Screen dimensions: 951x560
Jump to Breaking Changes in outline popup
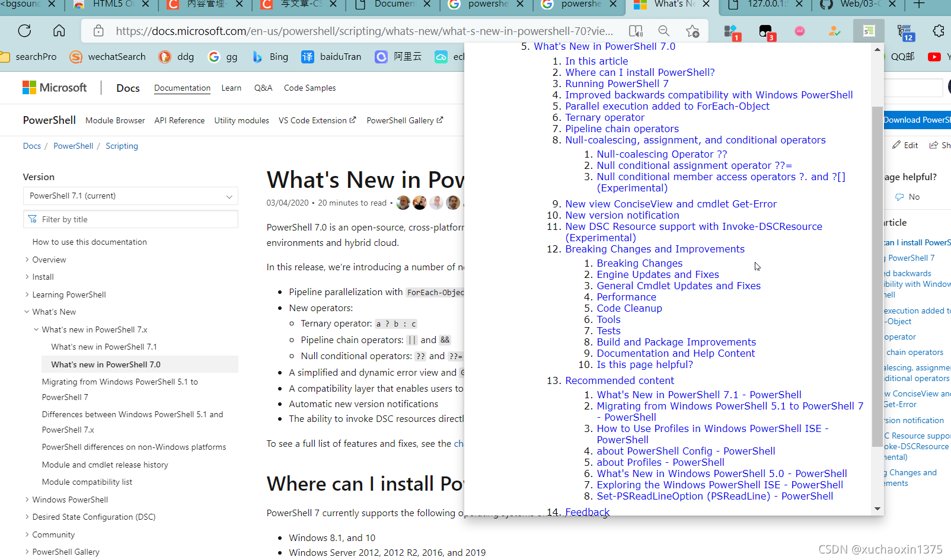(639, 263)
